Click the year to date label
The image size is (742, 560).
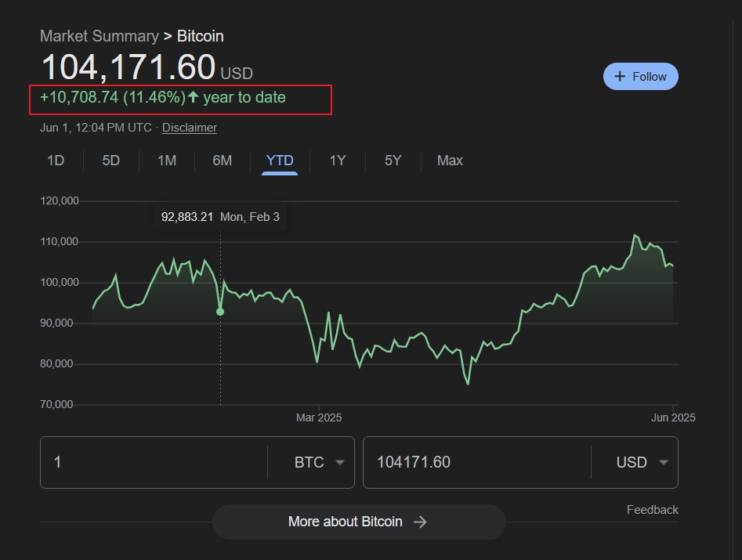[244, 97]
